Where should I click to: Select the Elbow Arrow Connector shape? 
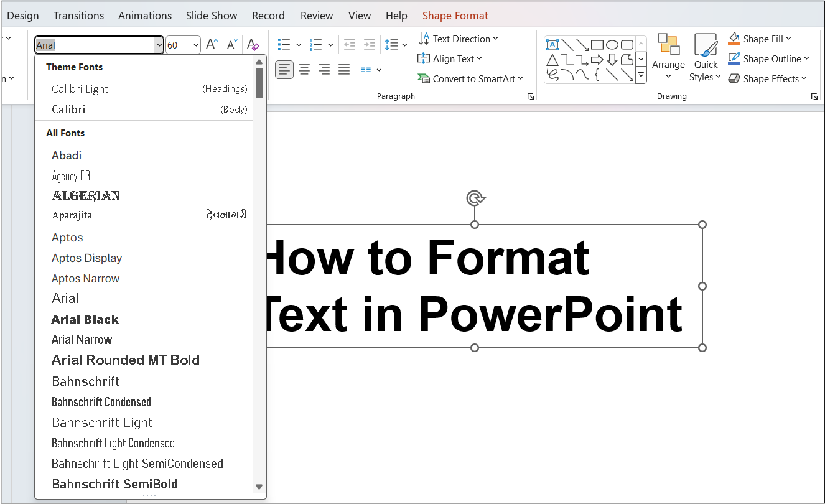point(582,60)
